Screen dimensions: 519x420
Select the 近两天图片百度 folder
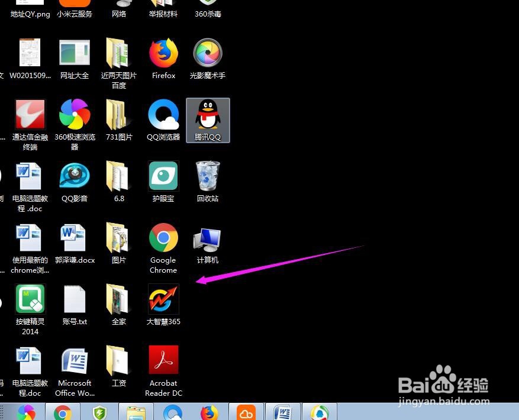click(119, 63)
